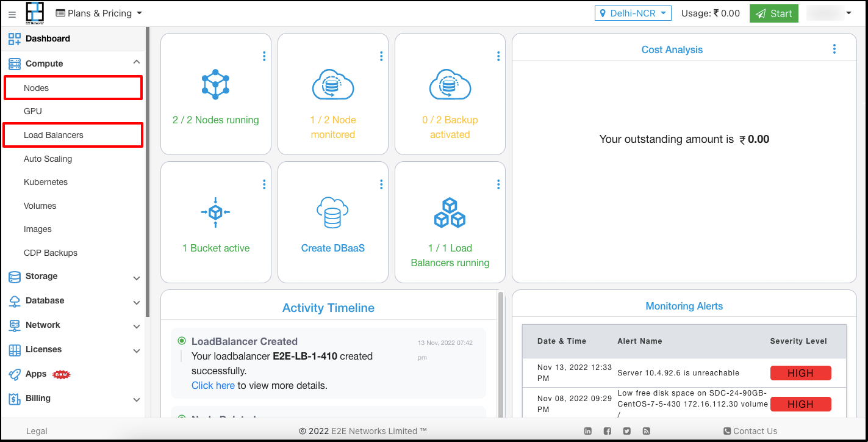Open the Legal footer link
The image size is (868, 442).
coord(37,431)
